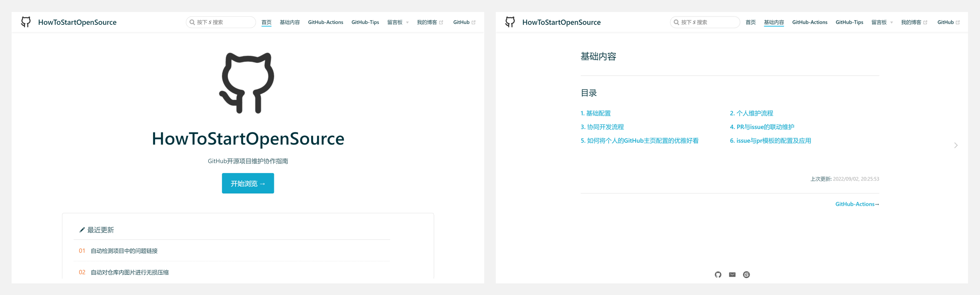Screen dimensions: 980x295
Task: Click the 最近更新 section heading
Action: [101, 230]
